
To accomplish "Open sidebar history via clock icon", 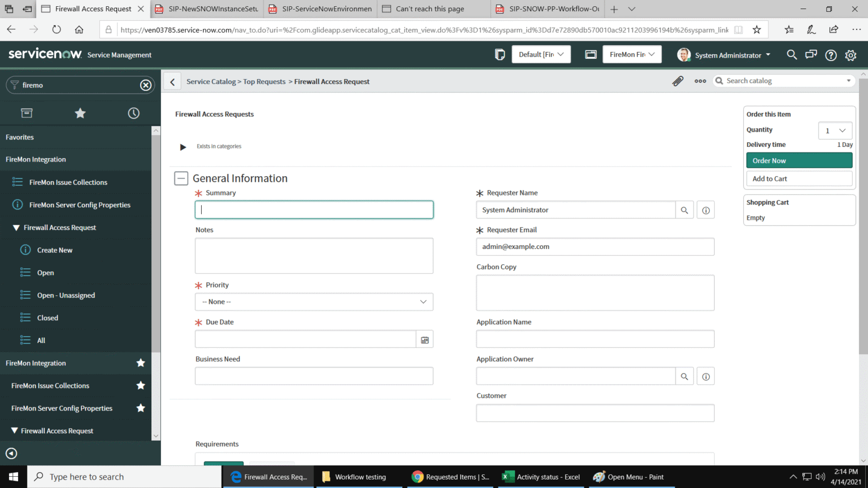I will (x=133, y=113).
